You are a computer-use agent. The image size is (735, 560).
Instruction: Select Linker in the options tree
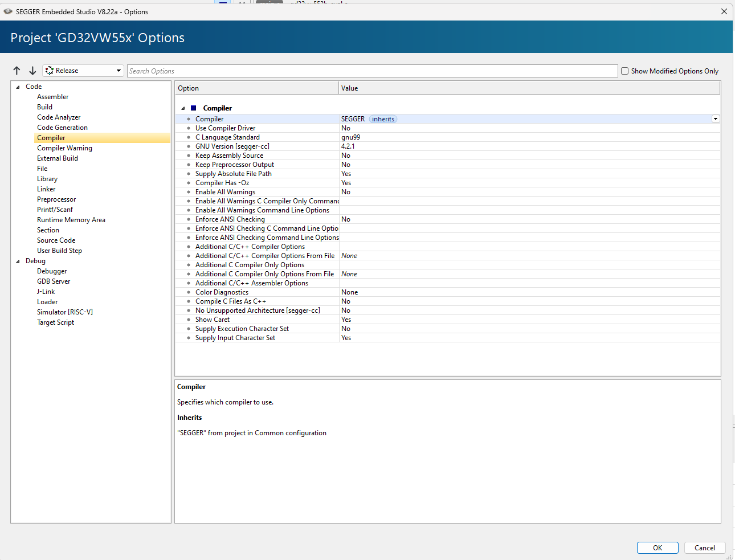pyautogui.click(x=46, y=189)
